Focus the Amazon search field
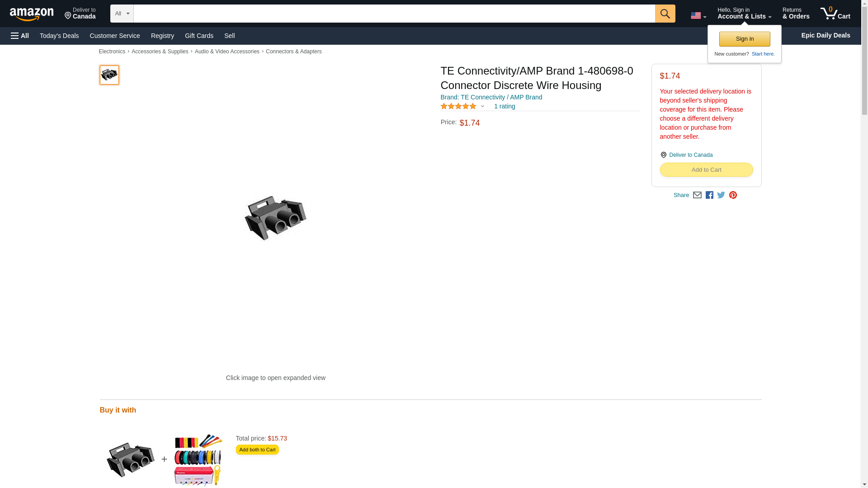 394,14
